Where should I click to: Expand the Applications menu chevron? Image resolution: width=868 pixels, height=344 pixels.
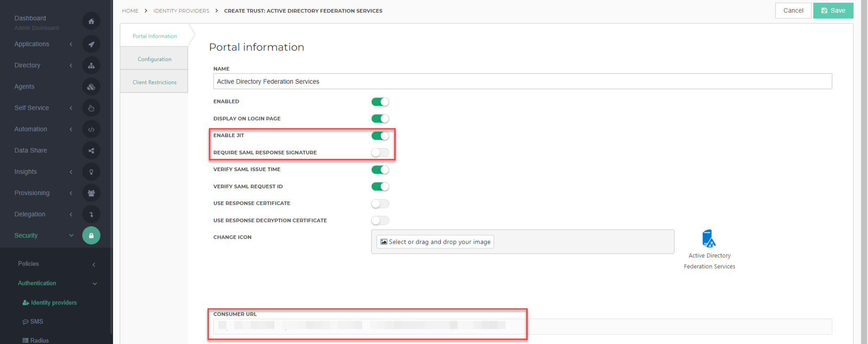click(71, 44)
